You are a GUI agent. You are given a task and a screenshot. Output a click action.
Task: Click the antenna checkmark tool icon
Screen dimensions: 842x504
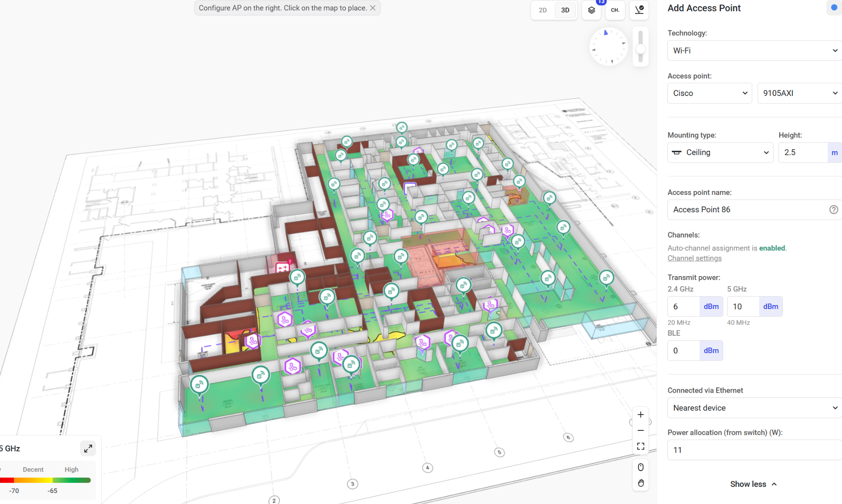pos(639,10)
